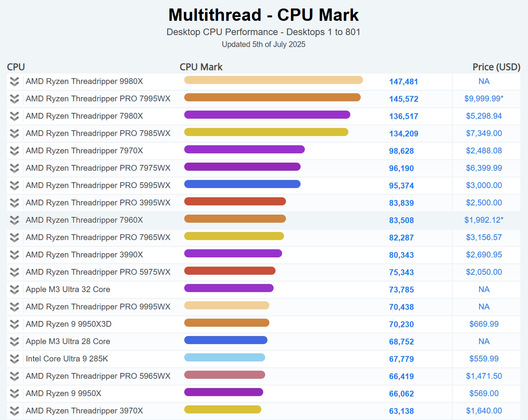Viewport: 528px width, 420px height.
Task: Expand the Threadripper PRO 7975WX row chevron
Action: (14, 168)
